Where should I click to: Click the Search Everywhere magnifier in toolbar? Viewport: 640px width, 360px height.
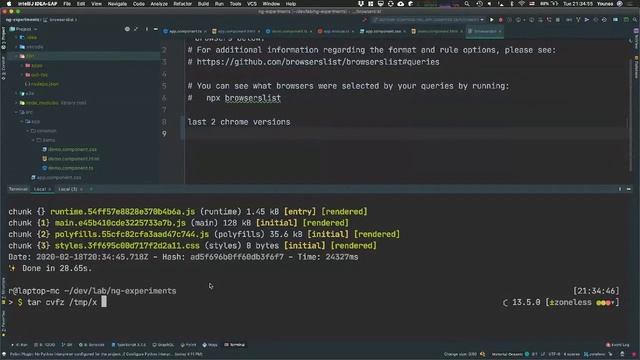pyautogui.click(x=636, y=20)
